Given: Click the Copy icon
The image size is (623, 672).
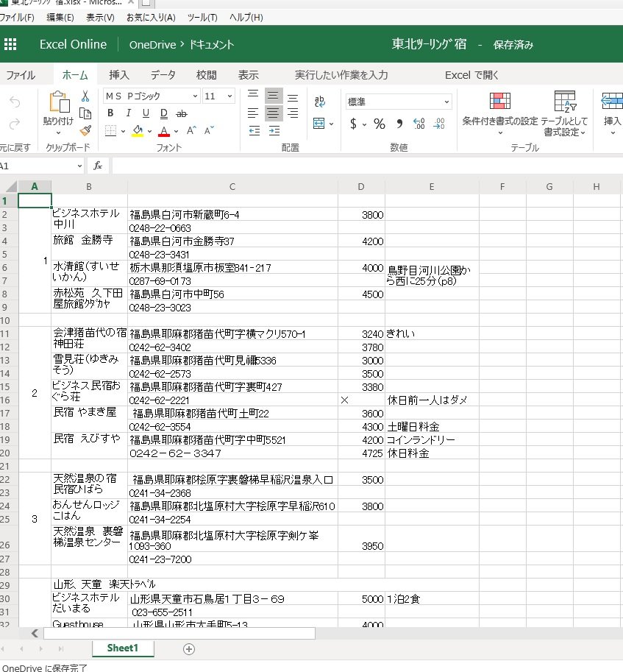Looking at the screenshot, I should [x=85, y=113].
